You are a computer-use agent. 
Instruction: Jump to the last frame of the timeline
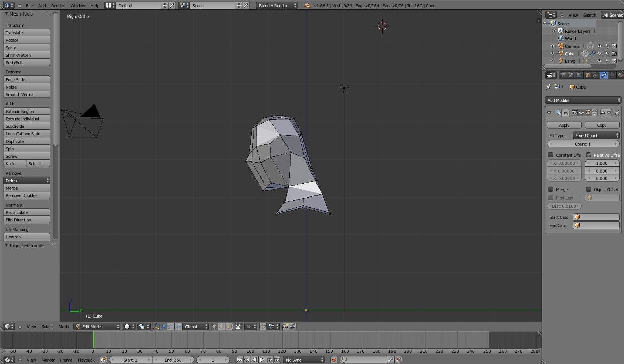[277, 360]
